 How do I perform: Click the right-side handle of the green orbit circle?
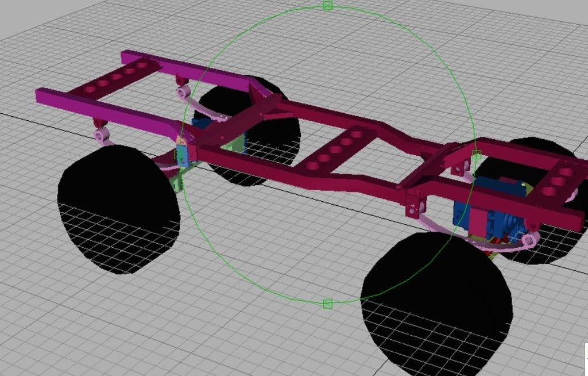pyautogui.click(x=476, y=155)
